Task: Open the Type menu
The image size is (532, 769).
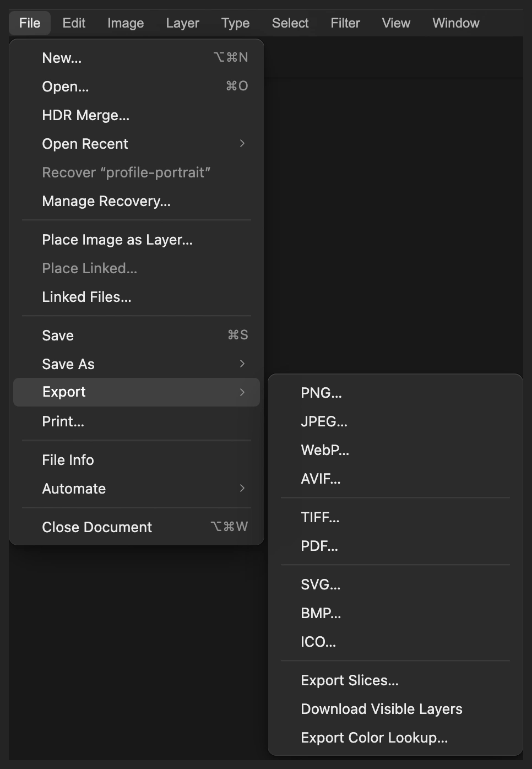Action: point(235,23)
